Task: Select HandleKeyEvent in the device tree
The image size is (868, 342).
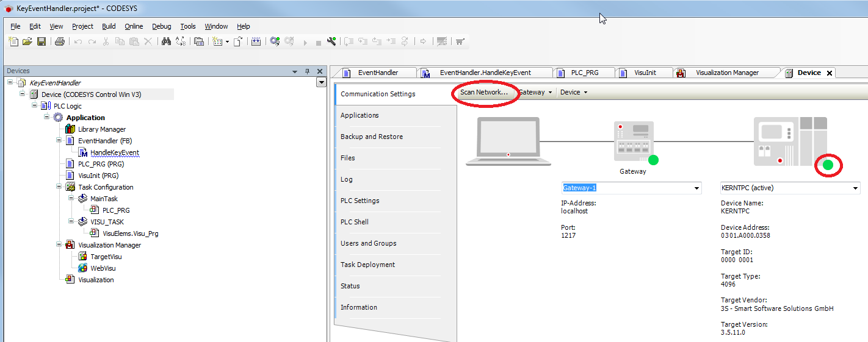Action: [x=114, y=152]
